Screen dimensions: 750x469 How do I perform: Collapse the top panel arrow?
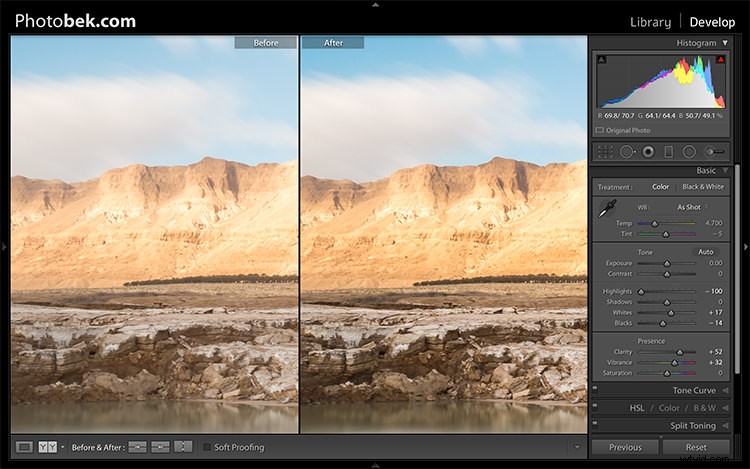375,4
